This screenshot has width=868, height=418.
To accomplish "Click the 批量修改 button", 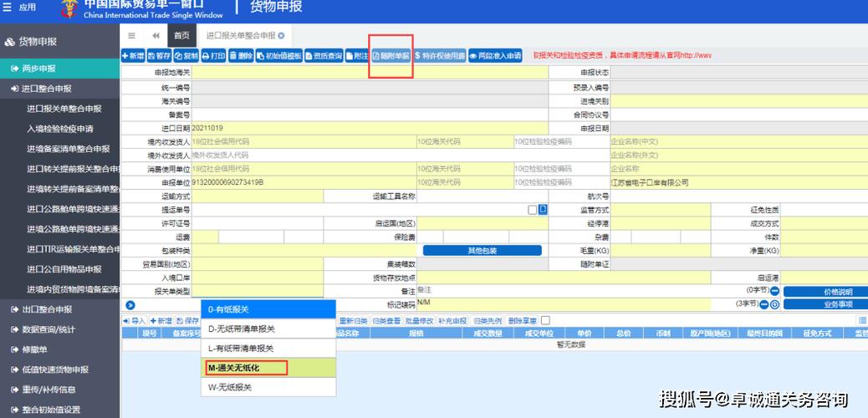I will coord(419,320).
